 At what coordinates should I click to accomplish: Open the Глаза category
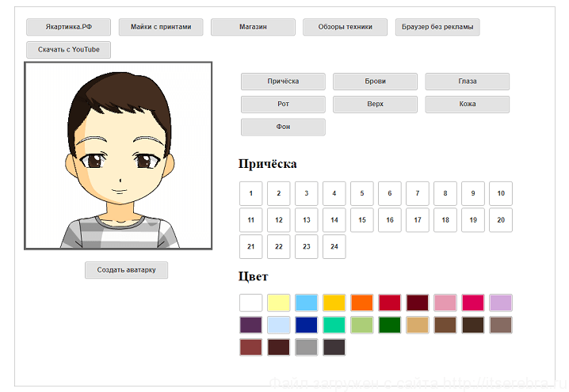(467, 82)
